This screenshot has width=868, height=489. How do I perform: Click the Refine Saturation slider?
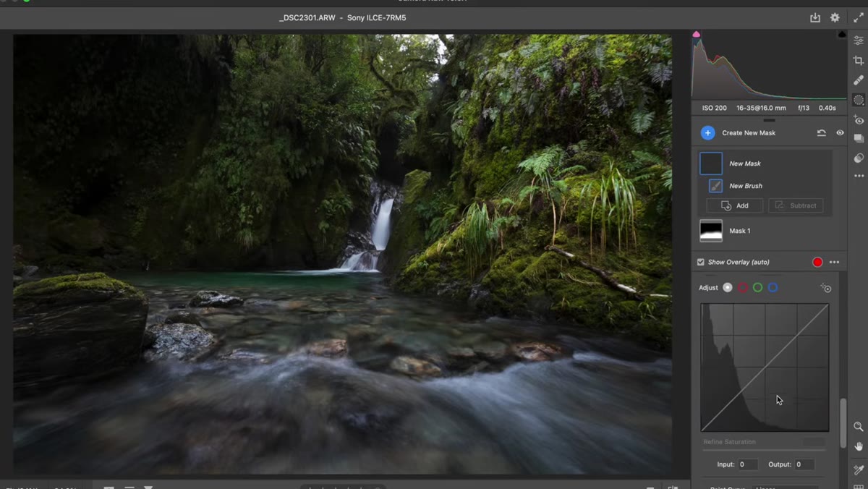[764, 449]
